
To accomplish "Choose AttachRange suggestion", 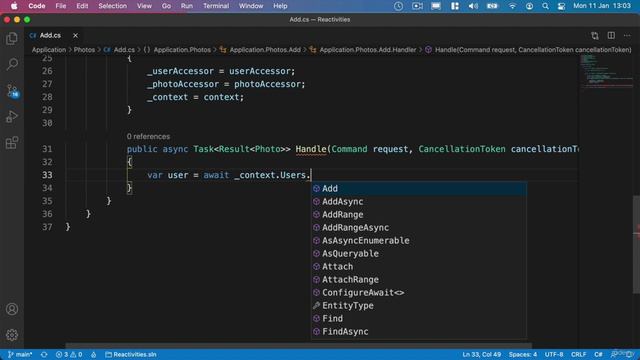I will 419,280.
